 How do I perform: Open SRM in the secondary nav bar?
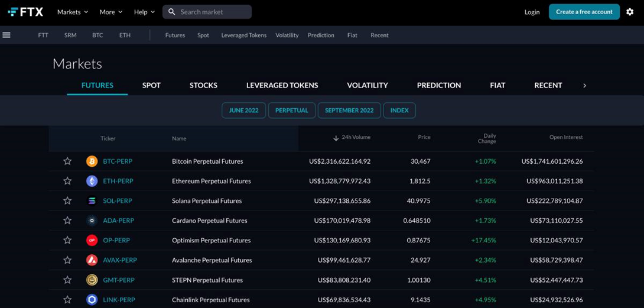tap(70, 35)
